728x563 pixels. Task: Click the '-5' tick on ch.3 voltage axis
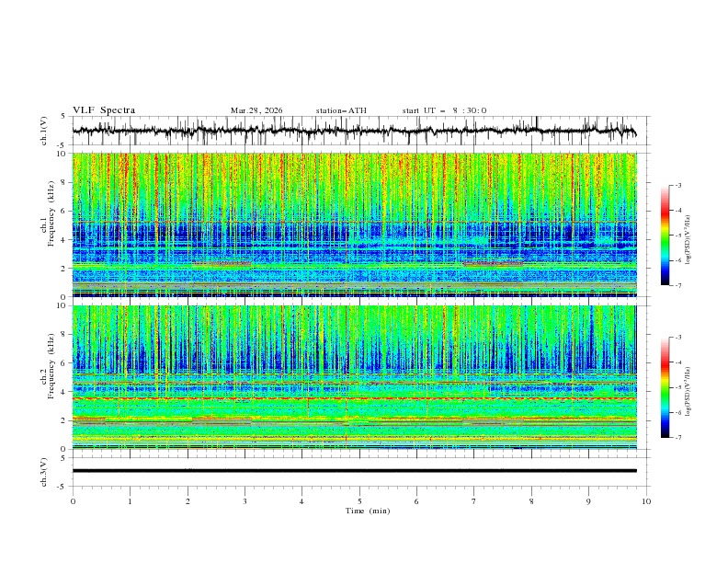click(62, 487)
